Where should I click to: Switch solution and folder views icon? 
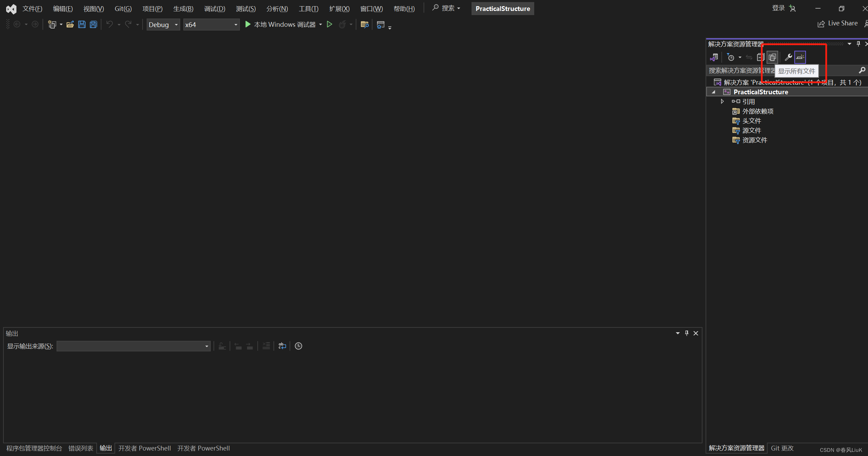(714, 57)
